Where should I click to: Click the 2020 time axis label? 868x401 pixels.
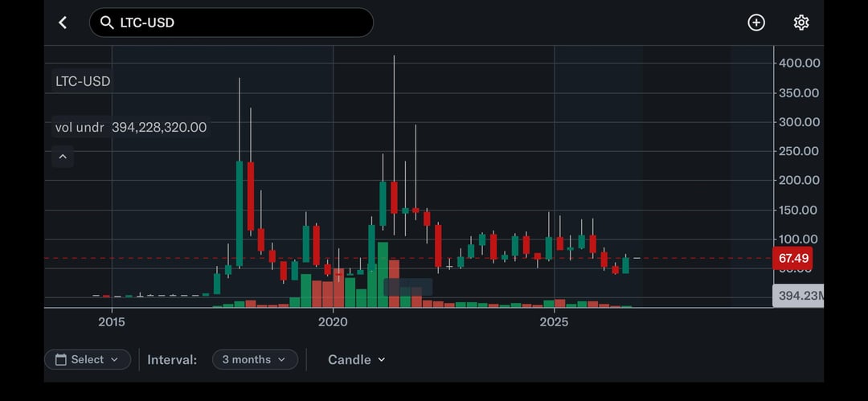point(333,321)
